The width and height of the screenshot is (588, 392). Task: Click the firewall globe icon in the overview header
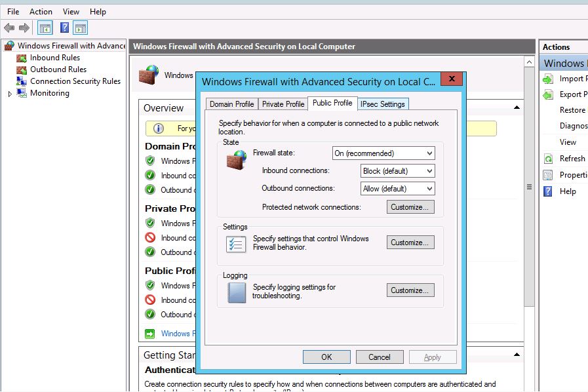[149, 75]
